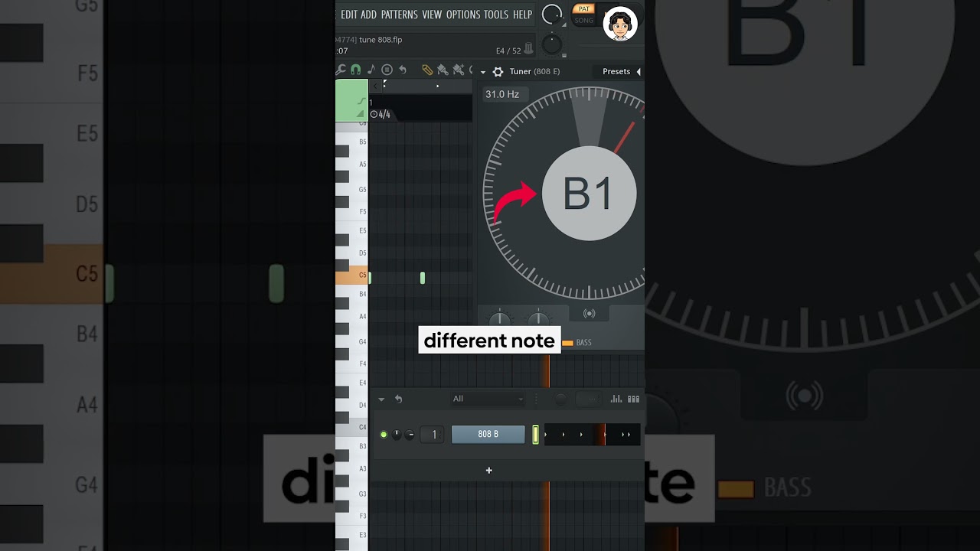Toggle the graph editor bars icon
The width and height of the screenshot is (980, 551).
point(616,399)
